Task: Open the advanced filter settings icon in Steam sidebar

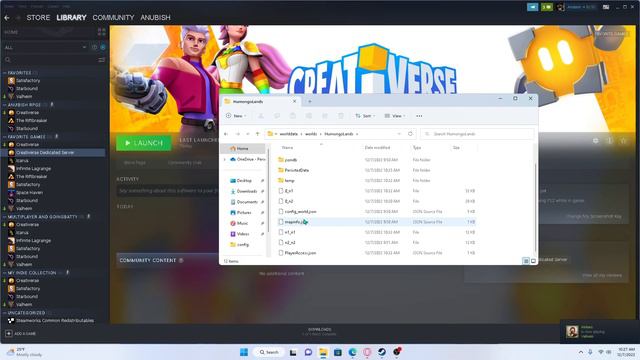Action: (x=101, y=60)
